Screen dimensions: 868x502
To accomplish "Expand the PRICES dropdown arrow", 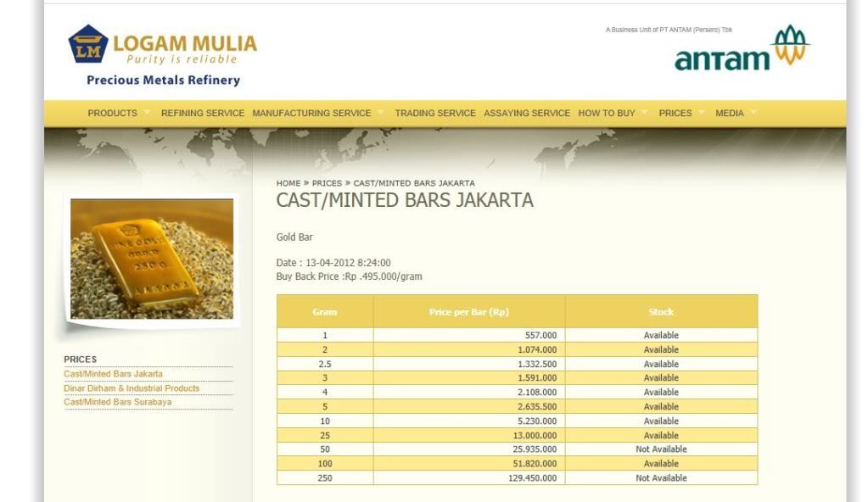I will (702, 112).
